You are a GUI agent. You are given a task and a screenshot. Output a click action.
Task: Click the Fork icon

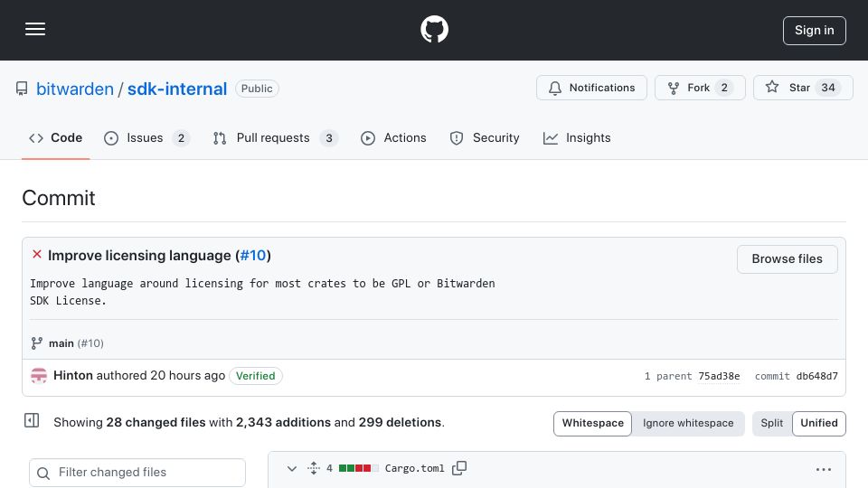click(673, 88)
